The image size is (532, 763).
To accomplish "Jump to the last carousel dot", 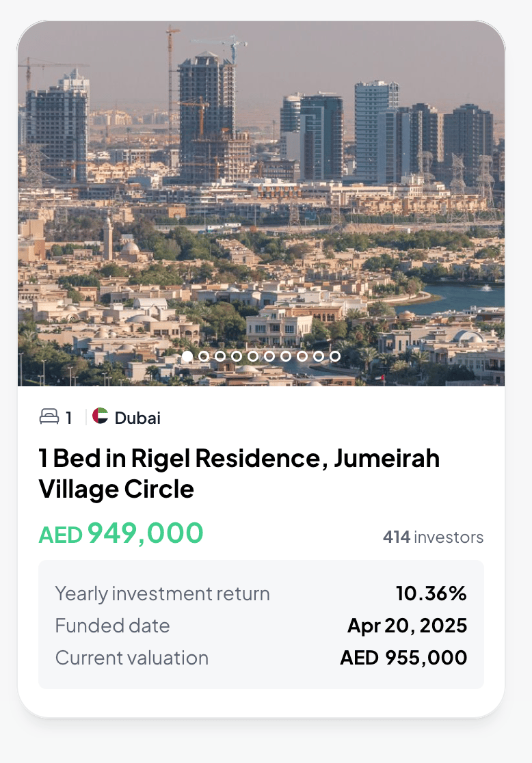I will click(x=335, y=356).
